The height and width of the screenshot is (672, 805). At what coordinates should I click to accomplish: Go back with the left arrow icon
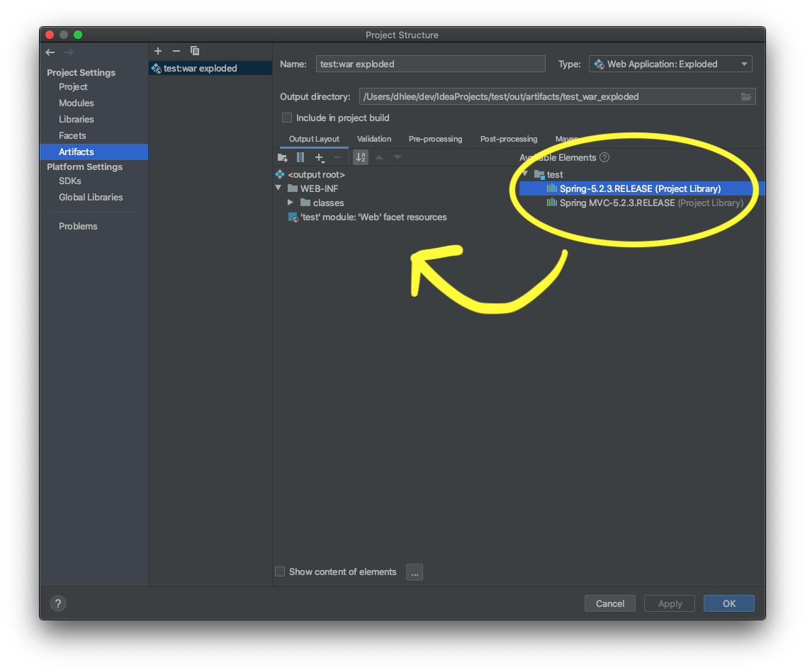[50, 52]
